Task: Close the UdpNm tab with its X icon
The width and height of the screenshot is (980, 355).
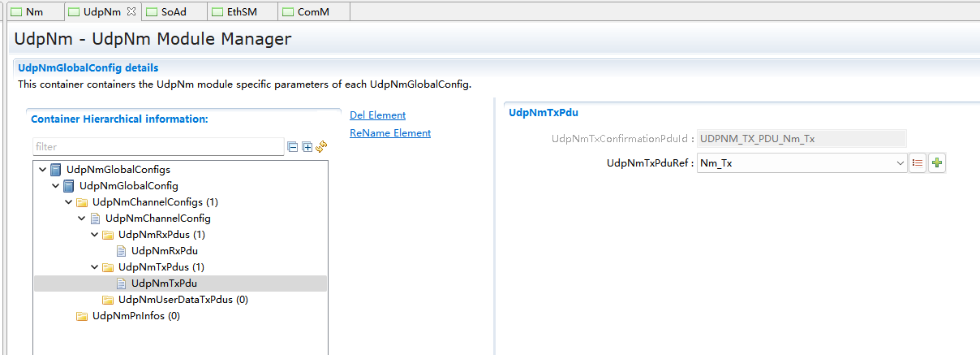Action: coord(131,11)
